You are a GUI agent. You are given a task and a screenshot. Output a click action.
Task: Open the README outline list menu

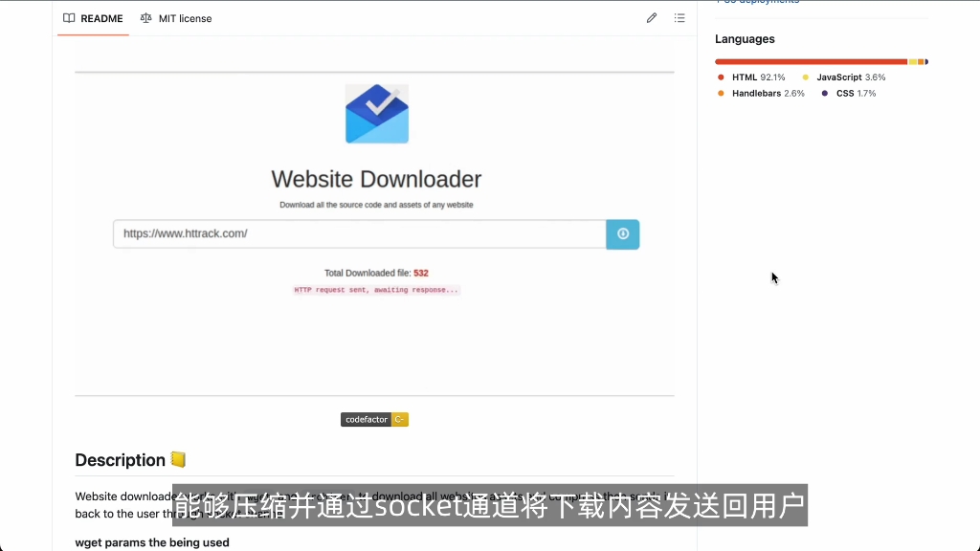click(679, 17)
